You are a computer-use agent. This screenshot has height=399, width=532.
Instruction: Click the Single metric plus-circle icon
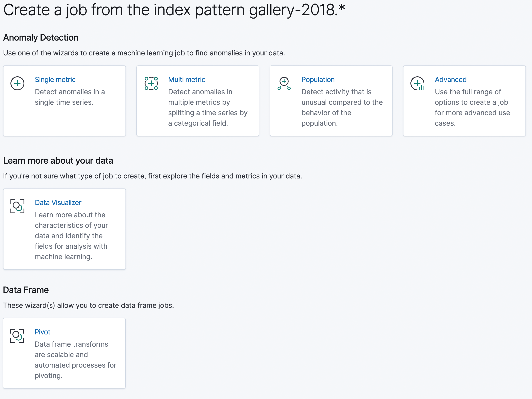click(x=17, y=83)
